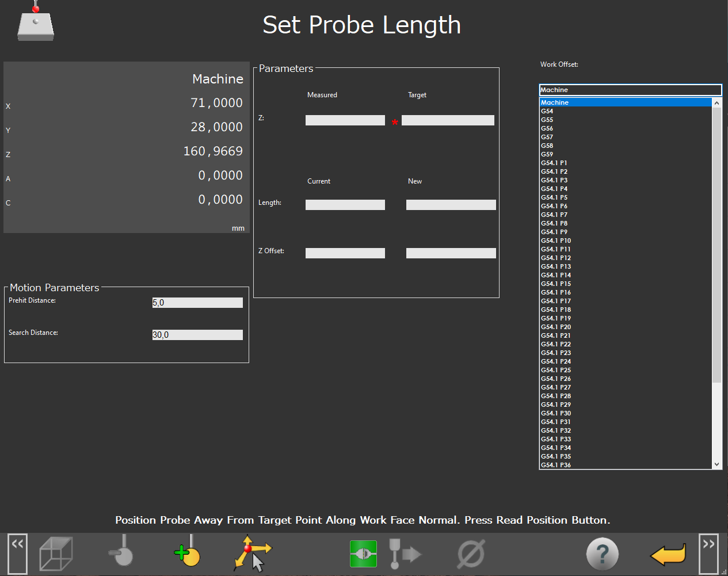The image size is (728, 576).
Task: Select G54 in the Work Offset list
Action: (x=547, y=111)
